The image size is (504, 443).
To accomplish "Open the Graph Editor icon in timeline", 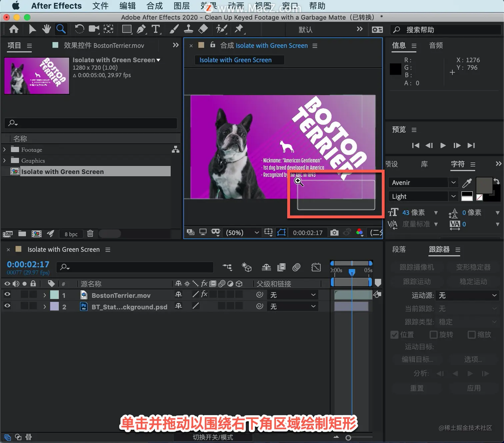I will tap(316, 267).
